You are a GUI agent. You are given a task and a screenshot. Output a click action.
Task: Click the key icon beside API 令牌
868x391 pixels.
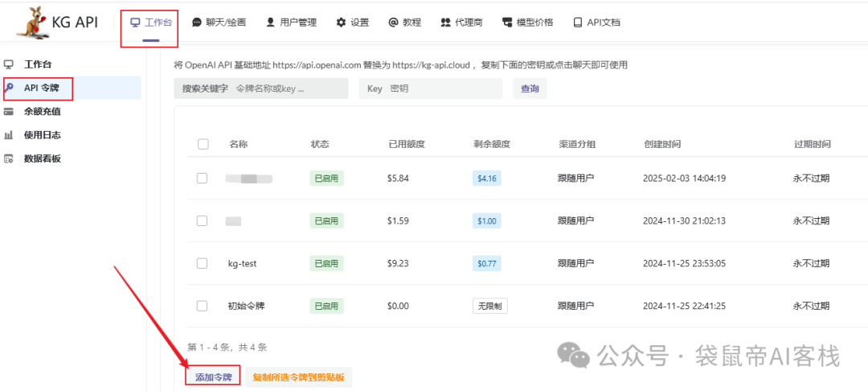9,88
